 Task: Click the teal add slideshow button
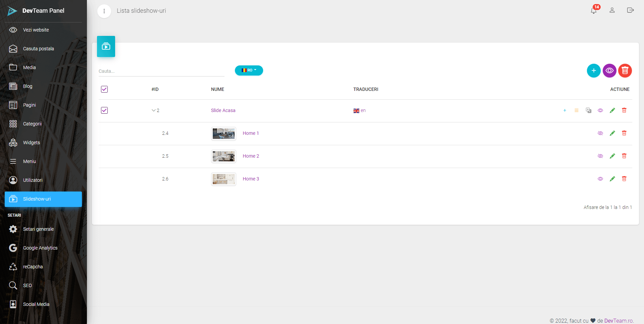(594, 71)
